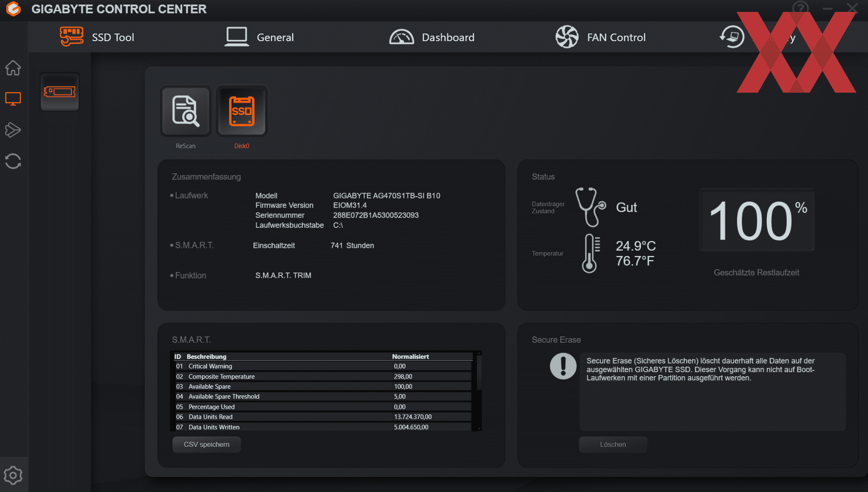Click the S.M.A.R.T. TRIM function text
This screenshot has height=492, width=868.
[x=283, y=275]
